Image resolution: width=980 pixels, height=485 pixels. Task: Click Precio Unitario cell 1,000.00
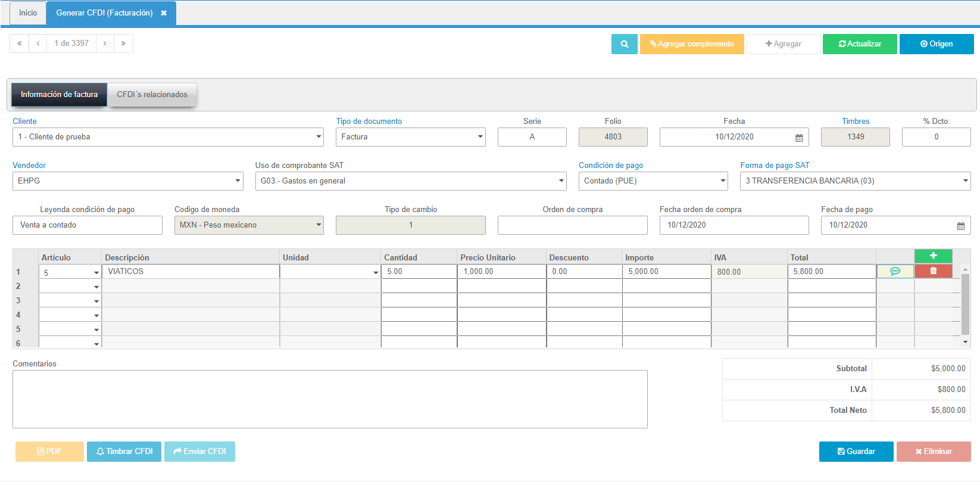coord(502,272)
